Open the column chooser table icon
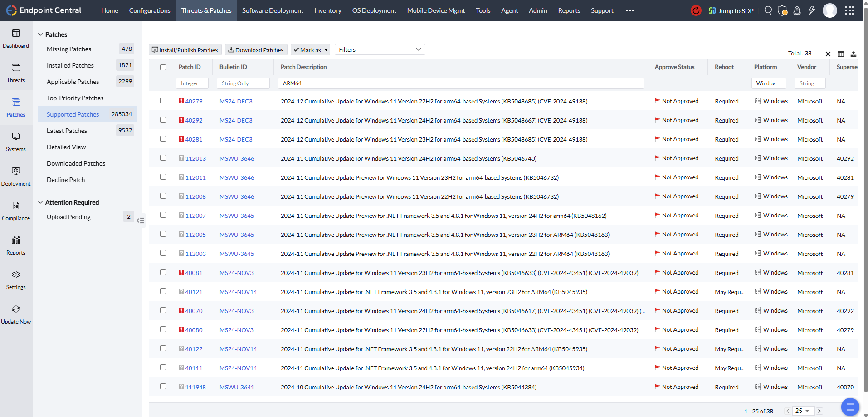 (x=841, y=54)
